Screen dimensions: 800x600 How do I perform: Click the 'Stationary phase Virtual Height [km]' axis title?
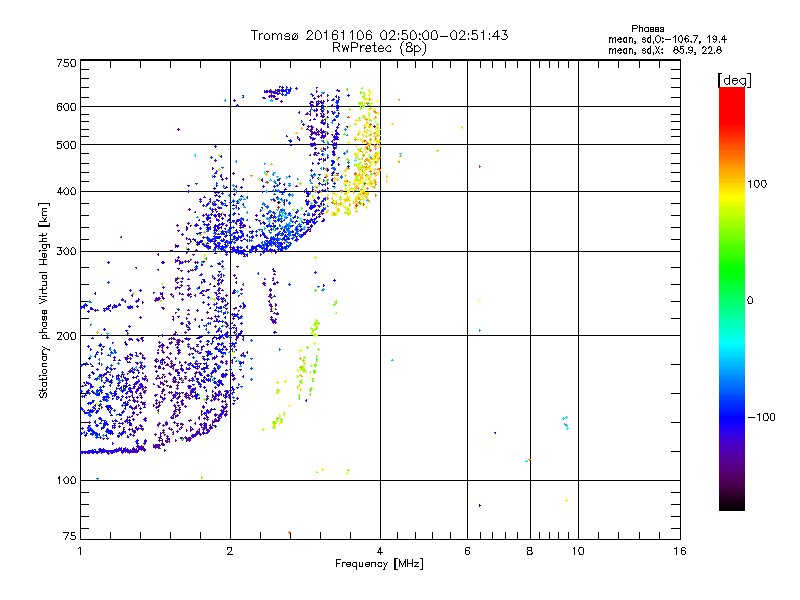coord(44,301)
